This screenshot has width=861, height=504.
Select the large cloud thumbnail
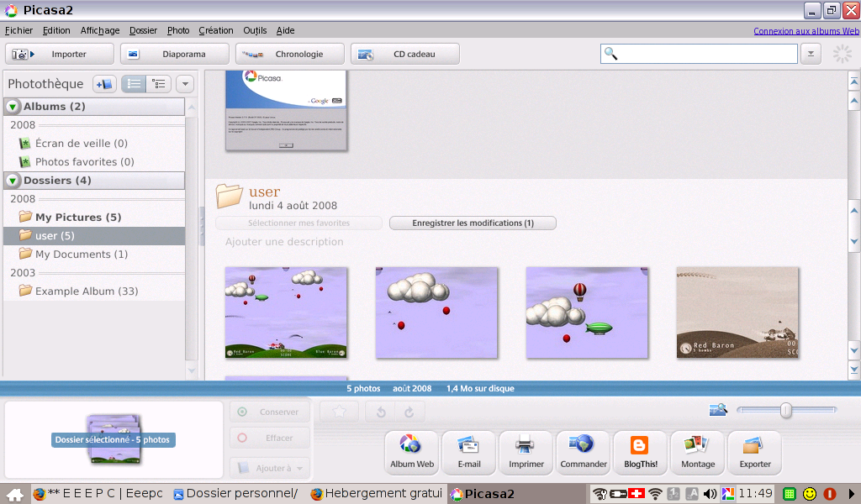pyautogui.click(x=436, y=312)
